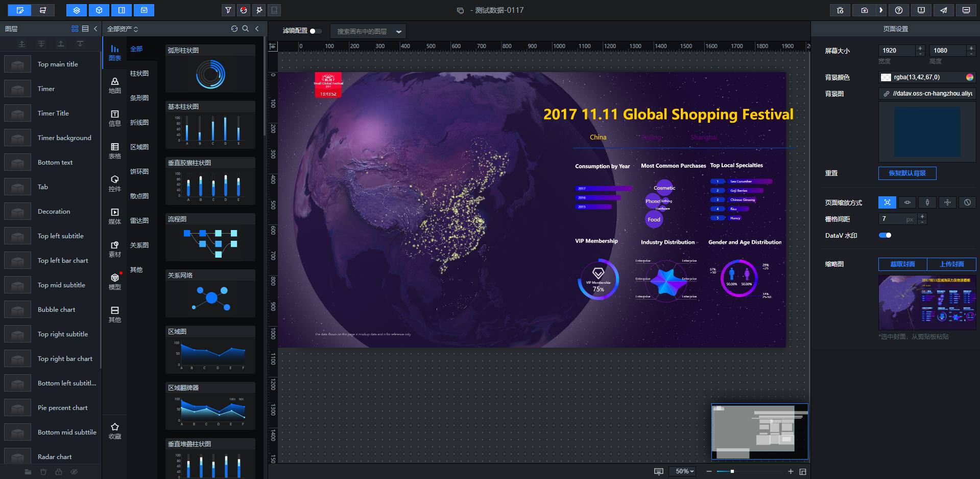Click the camera snapshot icon
This screenshot has width=980, height=479.
[864, 10]
